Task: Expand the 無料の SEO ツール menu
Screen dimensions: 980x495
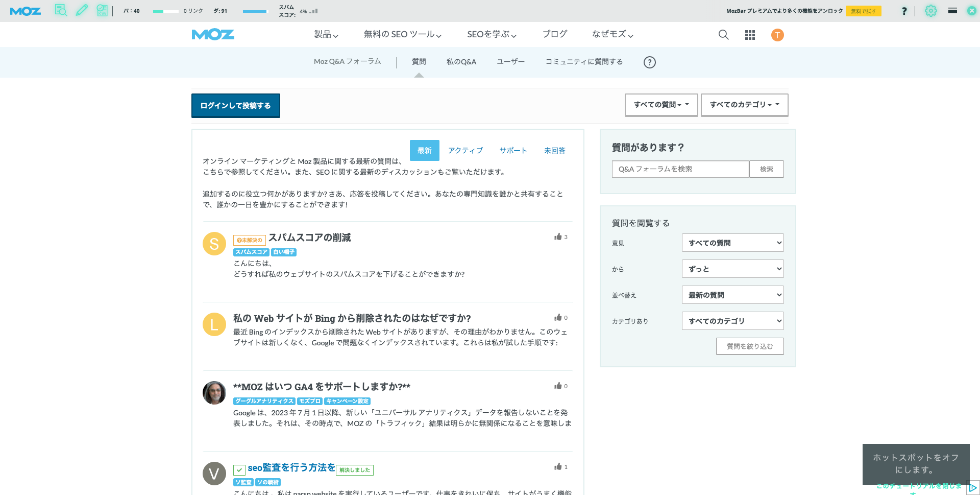Action: pyautogui.click(x=403, y=34)
